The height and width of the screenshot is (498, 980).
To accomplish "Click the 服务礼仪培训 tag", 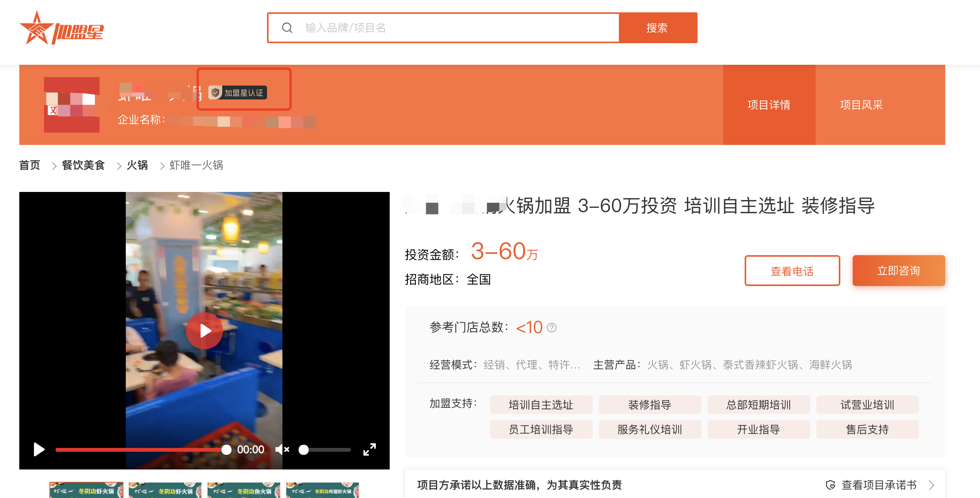I will point(650,429).
